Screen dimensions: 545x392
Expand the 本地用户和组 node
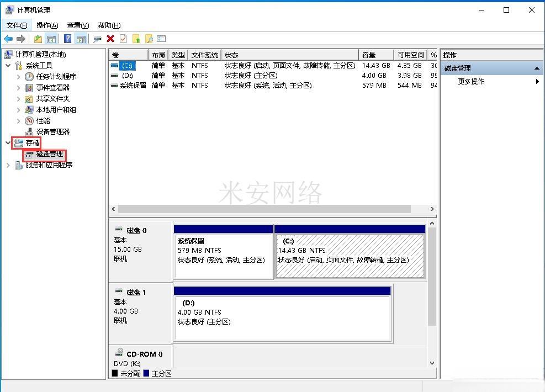tap(18, 110)
